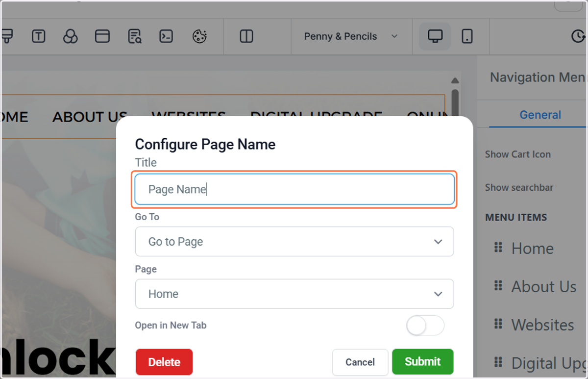Viewport: 588px width, 379px height.
Task: Grab the drag handle beside Websites item
Action: 498,324
